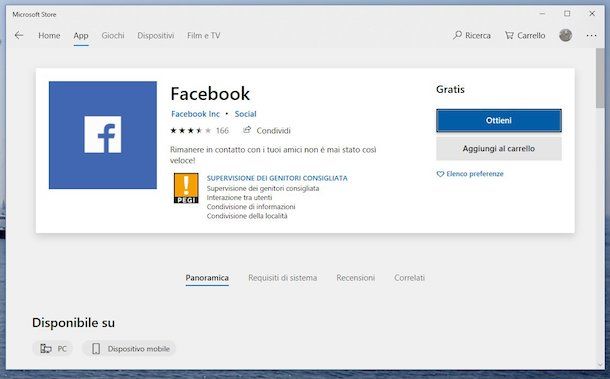Add to Elenco preferenze heart icon
The height and width of the screenshot is (379, 610).
point(440,174)
